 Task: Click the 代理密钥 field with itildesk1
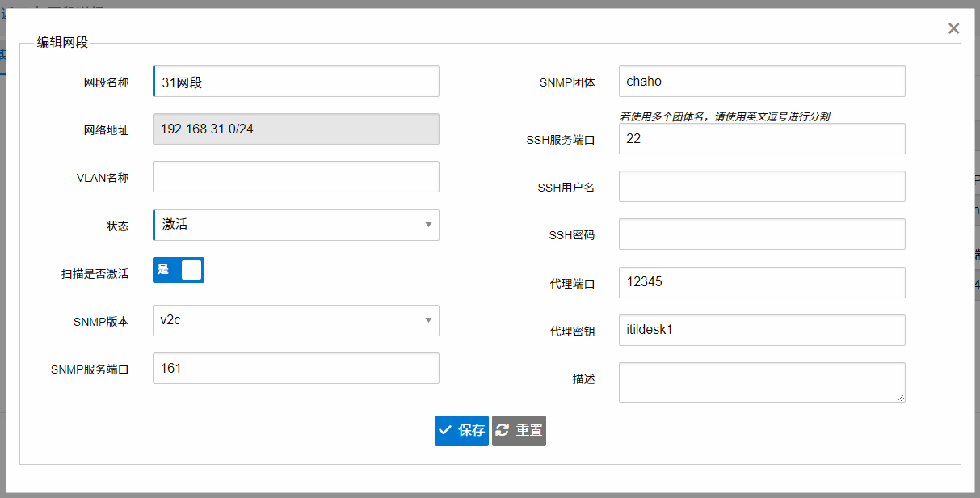click(x=762, y=330)
